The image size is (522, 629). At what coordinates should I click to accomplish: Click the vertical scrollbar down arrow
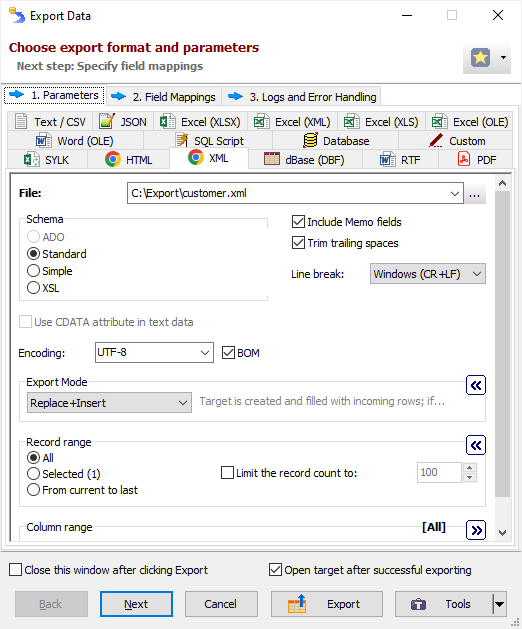point(502,533)
